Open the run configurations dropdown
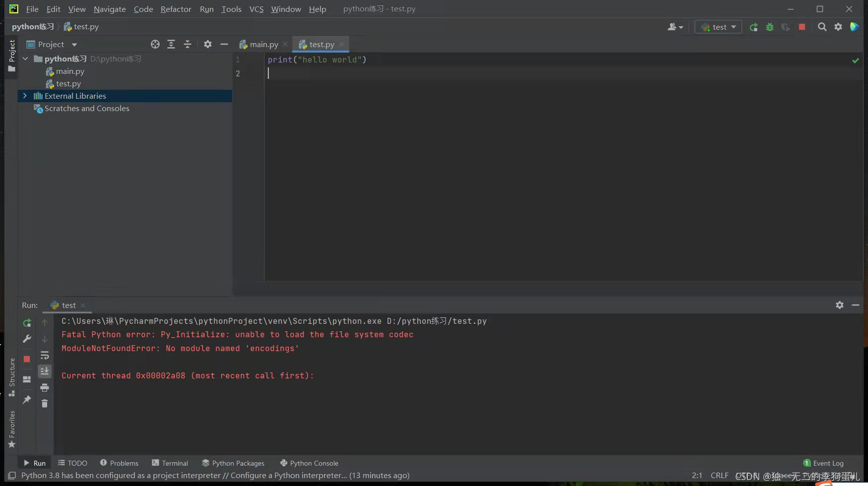868x486 pixels. 718,27
